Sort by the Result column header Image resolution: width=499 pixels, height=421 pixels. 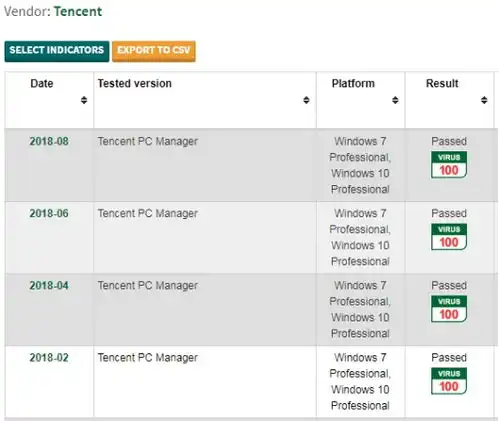(x=442, y=83)
